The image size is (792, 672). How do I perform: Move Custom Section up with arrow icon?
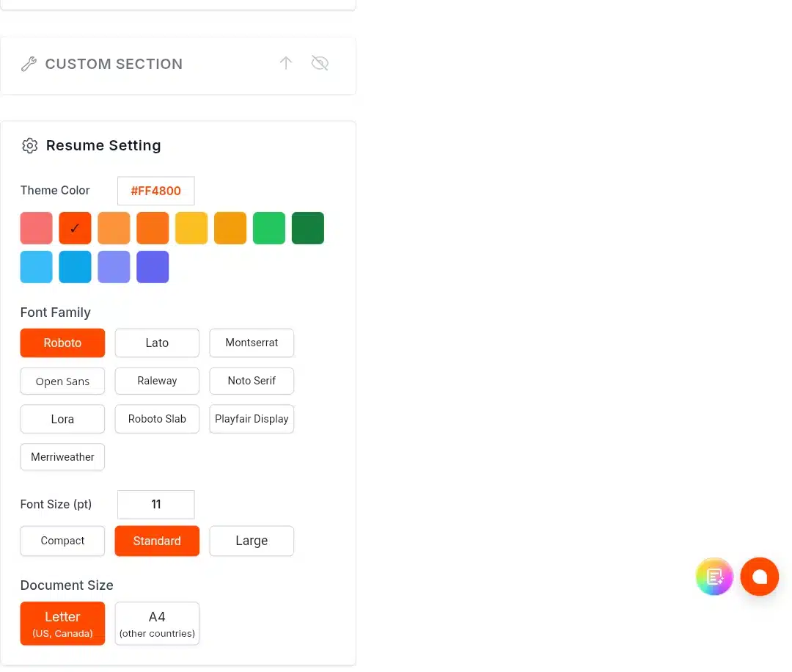click(286, 63)
